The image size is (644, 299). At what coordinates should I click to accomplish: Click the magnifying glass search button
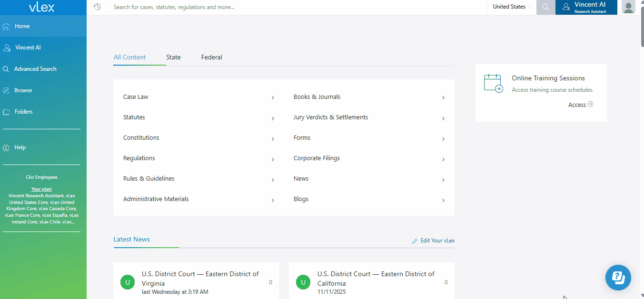(545, 7)
